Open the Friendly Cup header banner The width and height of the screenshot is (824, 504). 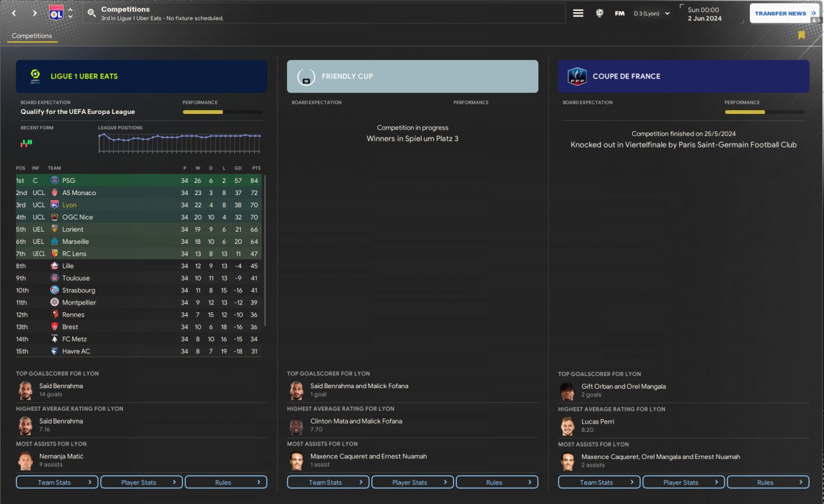point(413,76)
